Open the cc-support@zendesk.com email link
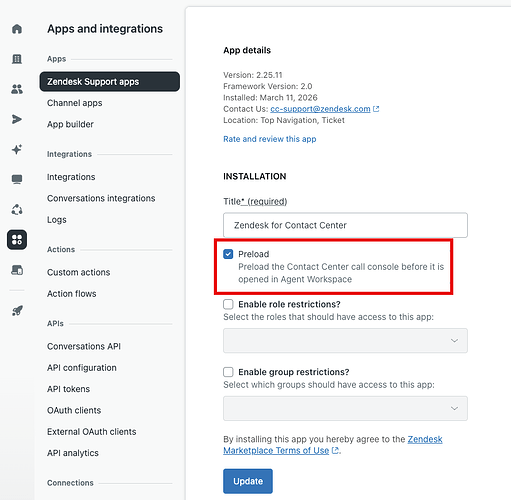511x500 pixels. coord(320,109)
